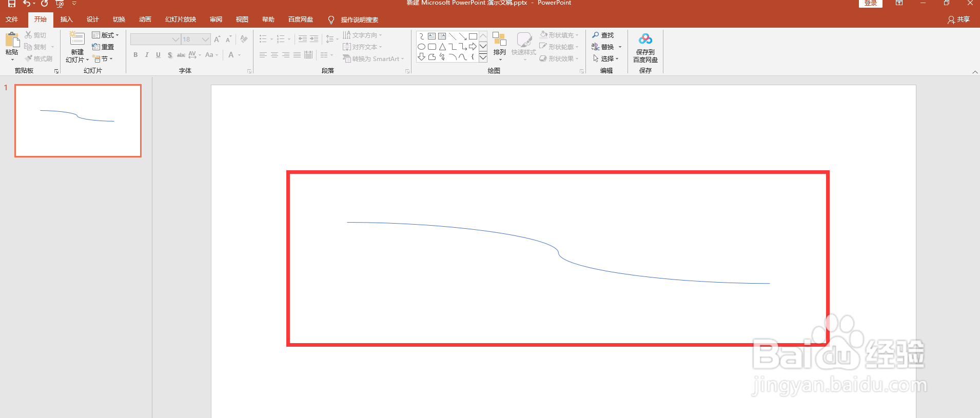Viewport: 980px width, 418px height.
Task: Toggle align text left
Action: [x=263, y=55]
